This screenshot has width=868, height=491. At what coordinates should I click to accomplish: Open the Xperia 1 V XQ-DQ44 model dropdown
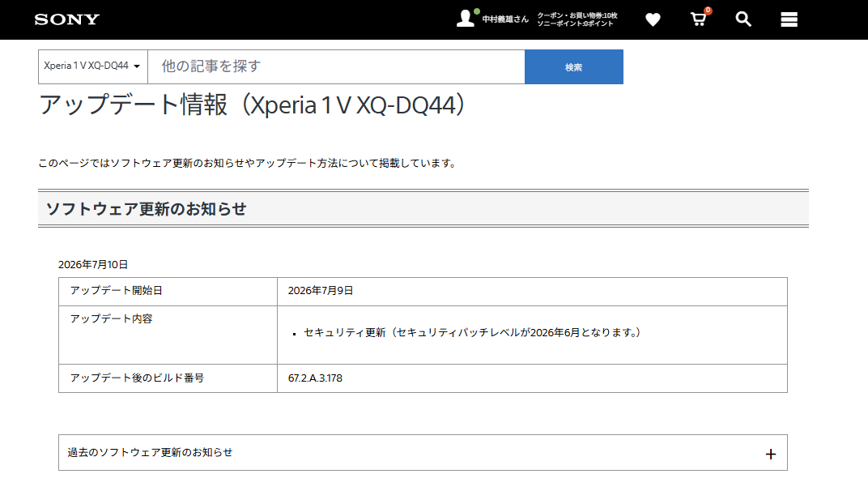point(93,66)
